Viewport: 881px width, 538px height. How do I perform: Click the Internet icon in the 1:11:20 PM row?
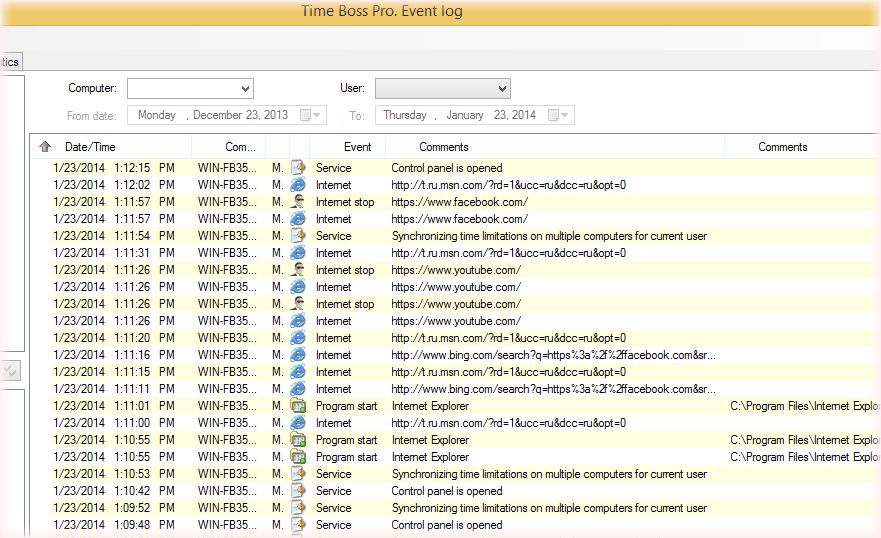coord(298,338)
